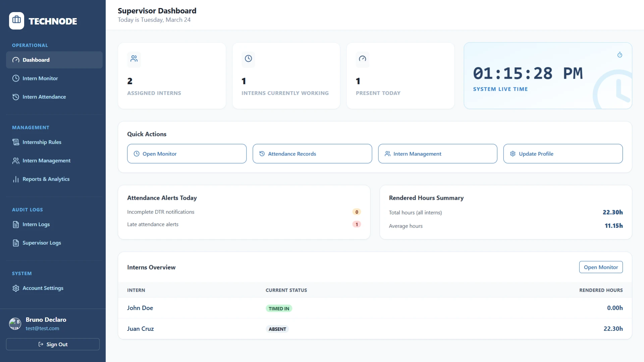This screenshot has height=362, width=644.
Task: Click Bruno Declaro's profile avatar
Action: tap(15, 324)
